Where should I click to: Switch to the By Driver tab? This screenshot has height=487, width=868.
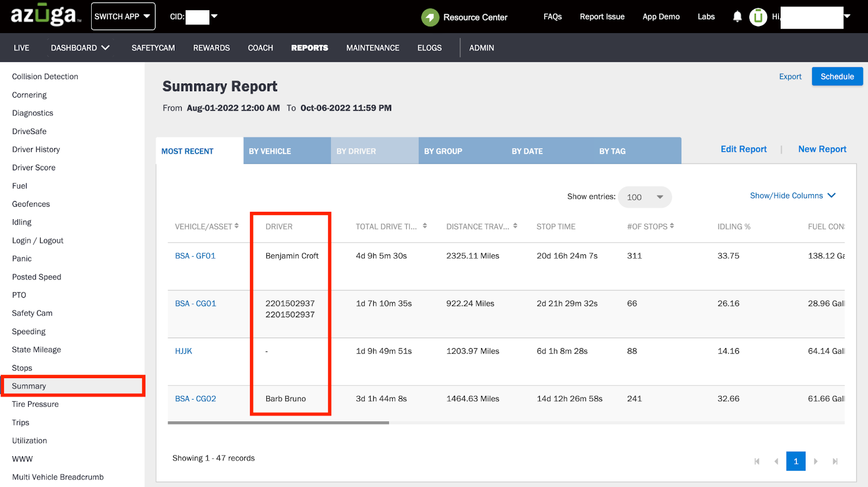point(375,151)
